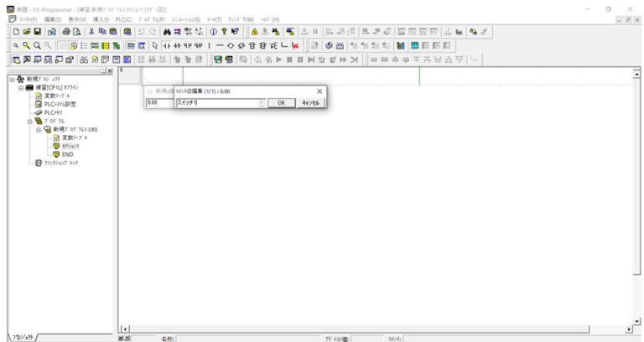Click OK in comment edit dialog
644x342 pixels.
tap(281, 102)
